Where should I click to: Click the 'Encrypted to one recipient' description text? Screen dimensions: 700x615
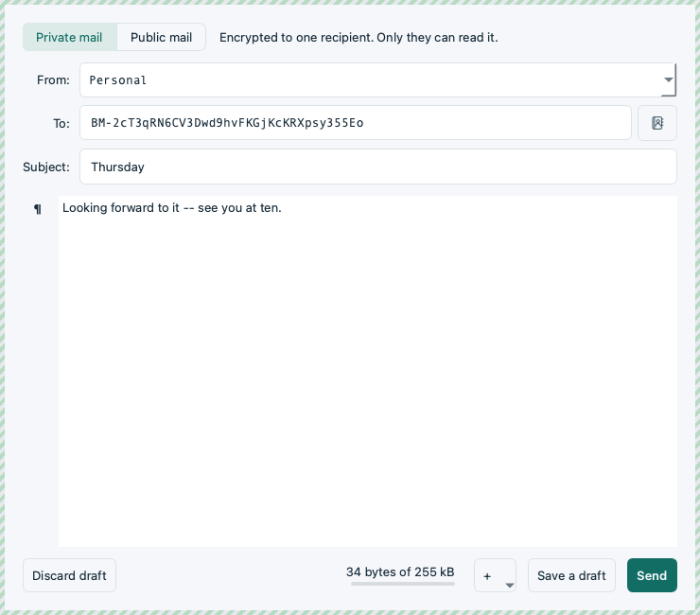359,37
